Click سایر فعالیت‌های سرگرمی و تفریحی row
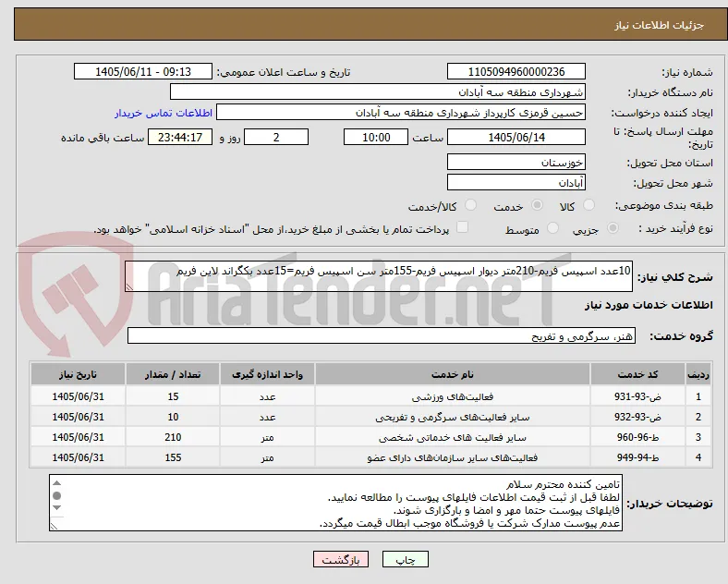This screenshot has height=584, width=728. (x=452, y=417)
